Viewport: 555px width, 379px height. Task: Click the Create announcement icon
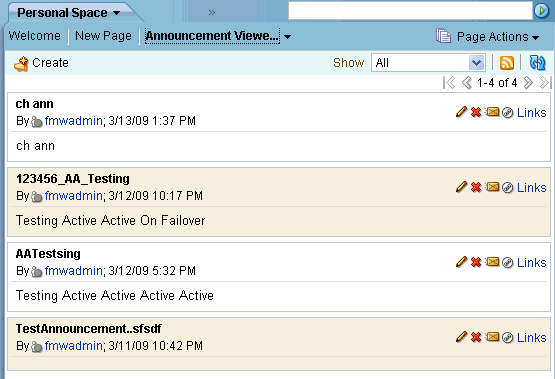tap(21, 64)
